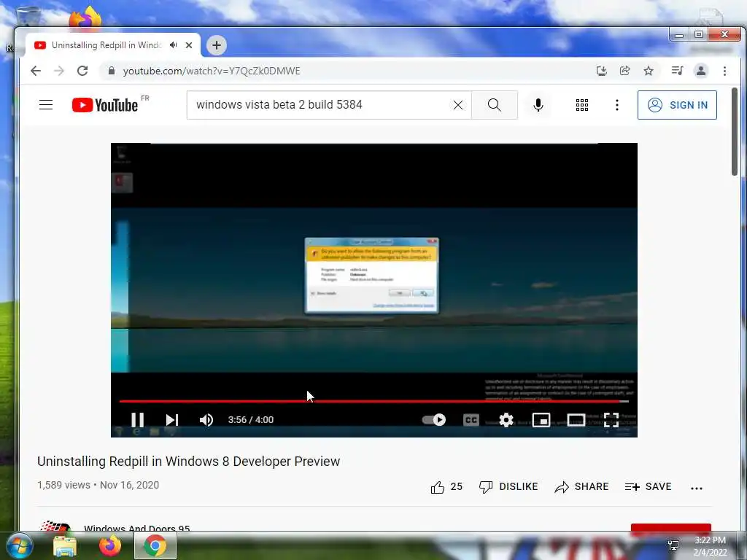Click the video title text
This screenshot has width=747, height=560.
point(189,462)
